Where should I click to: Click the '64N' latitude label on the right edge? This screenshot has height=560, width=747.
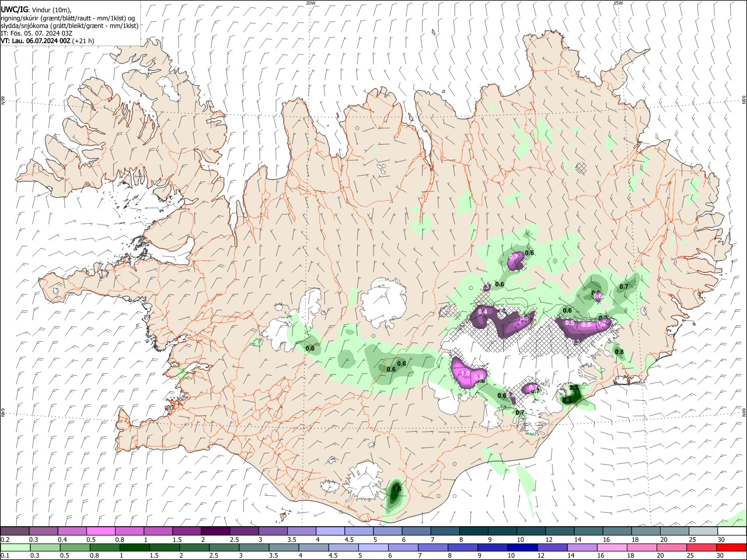click(x=744, y=411)
